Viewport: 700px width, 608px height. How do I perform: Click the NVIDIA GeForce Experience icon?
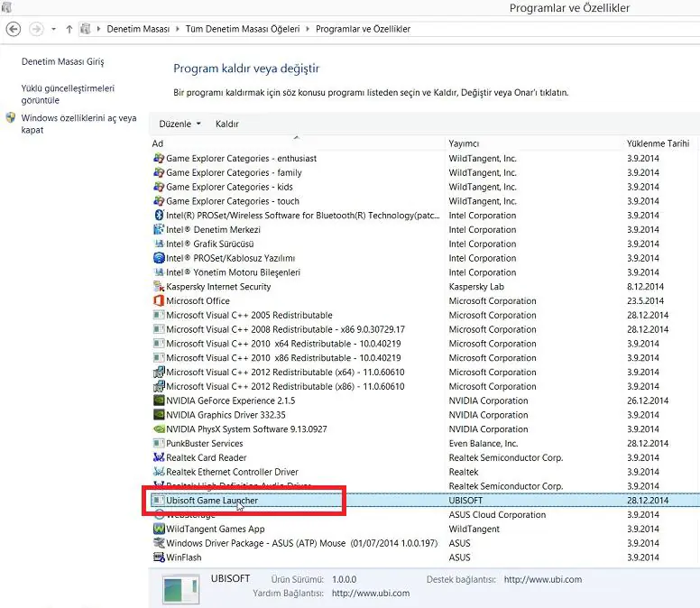[159, 401]
